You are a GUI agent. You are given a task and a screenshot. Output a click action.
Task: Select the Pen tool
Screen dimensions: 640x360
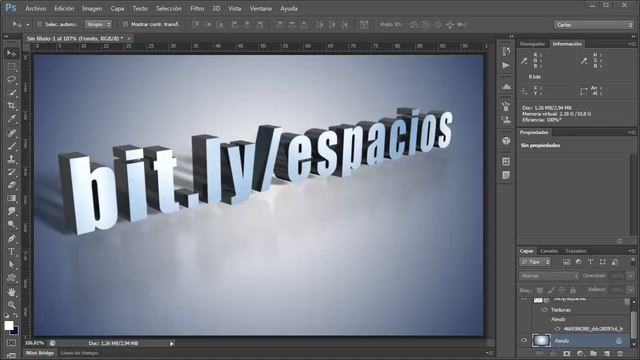11,238
